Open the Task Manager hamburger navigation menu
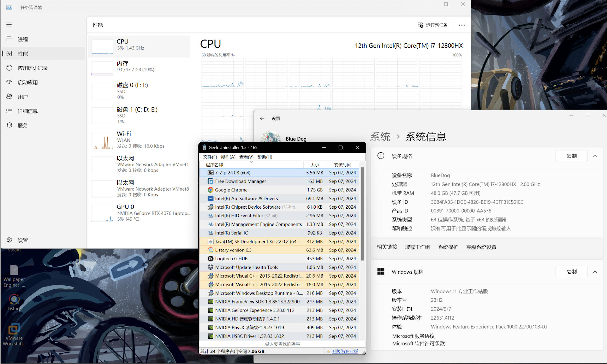607x364 pixels. (x=9, y=24)
